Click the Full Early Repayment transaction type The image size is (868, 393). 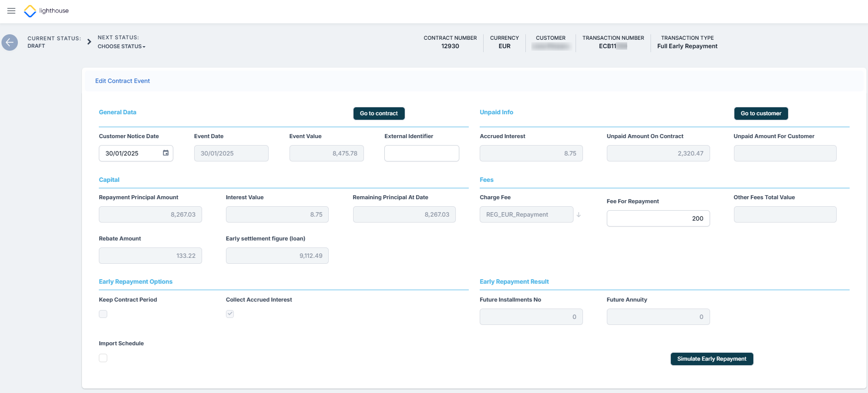pos(687,46)
